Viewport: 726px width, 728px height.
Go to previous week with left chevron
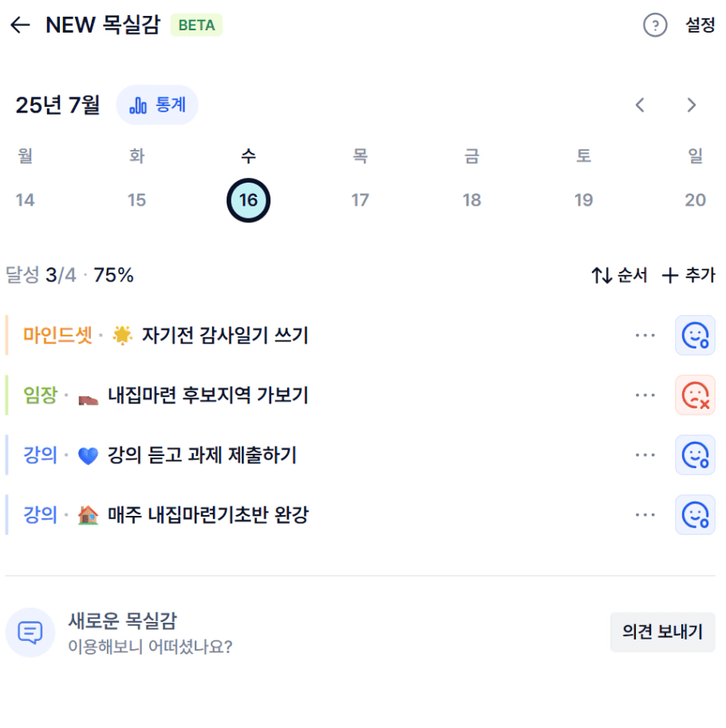click(640, 105)
